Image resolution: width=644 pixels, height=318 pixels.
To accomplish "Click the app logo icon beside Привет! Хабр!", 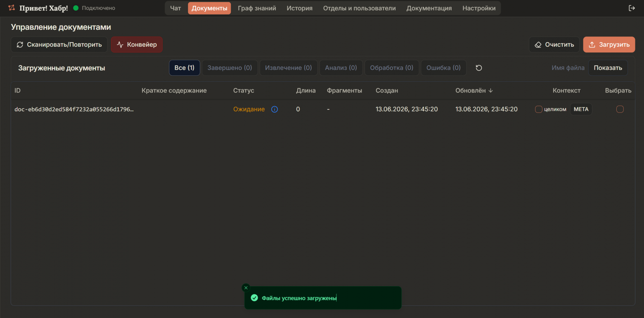I will point(12,8).
